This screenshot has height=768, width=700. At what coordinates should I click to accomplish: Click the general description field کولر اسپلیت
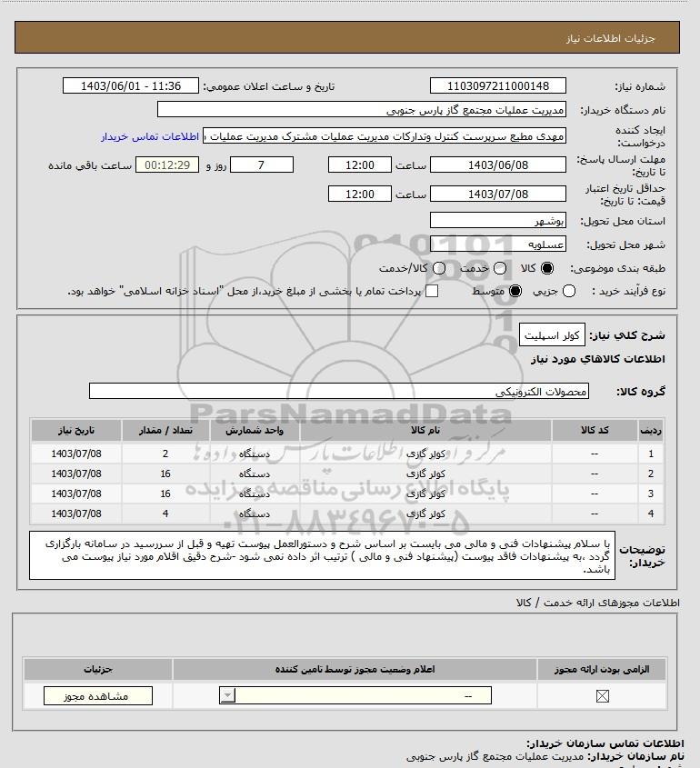552,335
